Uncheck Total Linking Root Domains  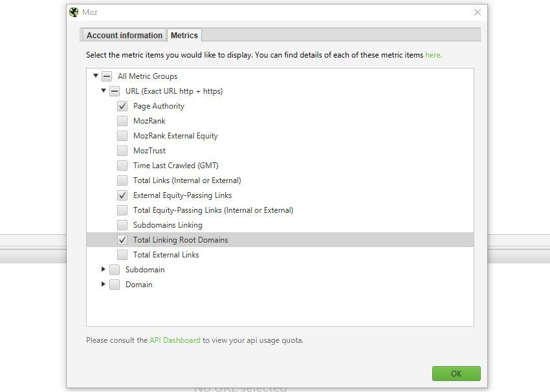(122, 240)
